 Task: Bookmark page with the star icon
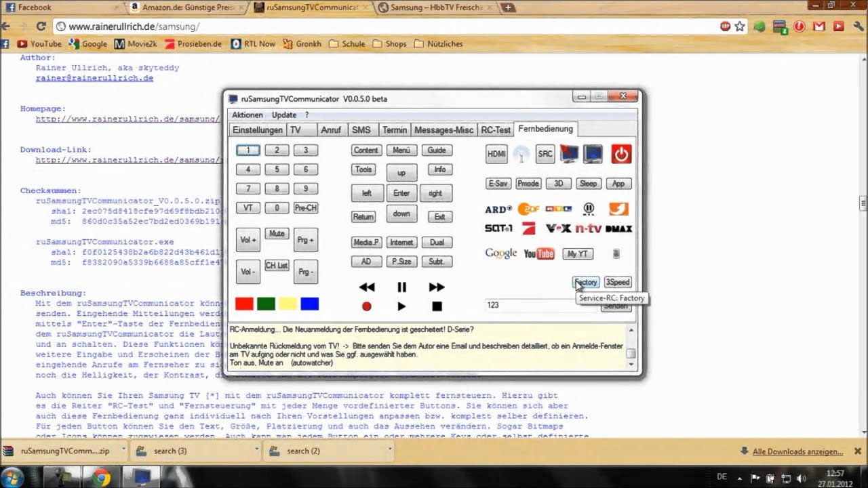point(739,26)
